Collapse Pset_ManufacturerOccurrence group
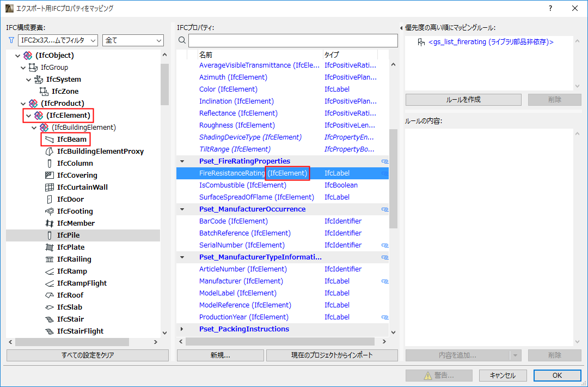Image resolution: width=588 pixels, height=387 pixels. (182, 209)
